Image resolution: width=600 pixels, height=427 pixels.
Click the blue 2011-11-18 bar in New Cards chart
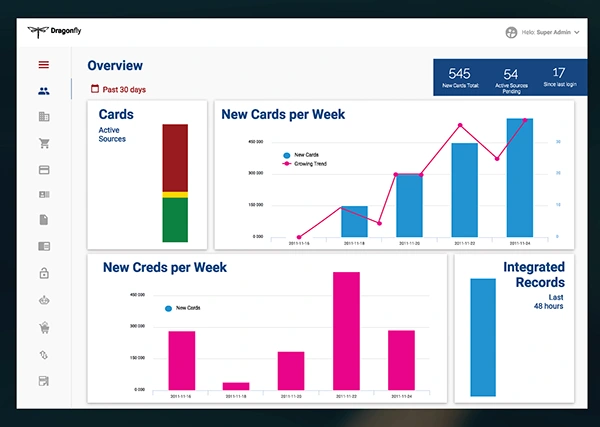354,222
